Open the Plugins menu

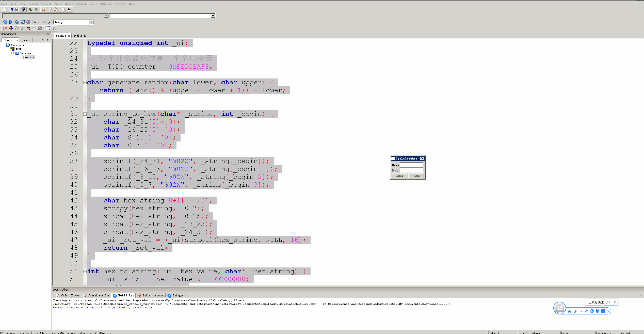[105, 4]
